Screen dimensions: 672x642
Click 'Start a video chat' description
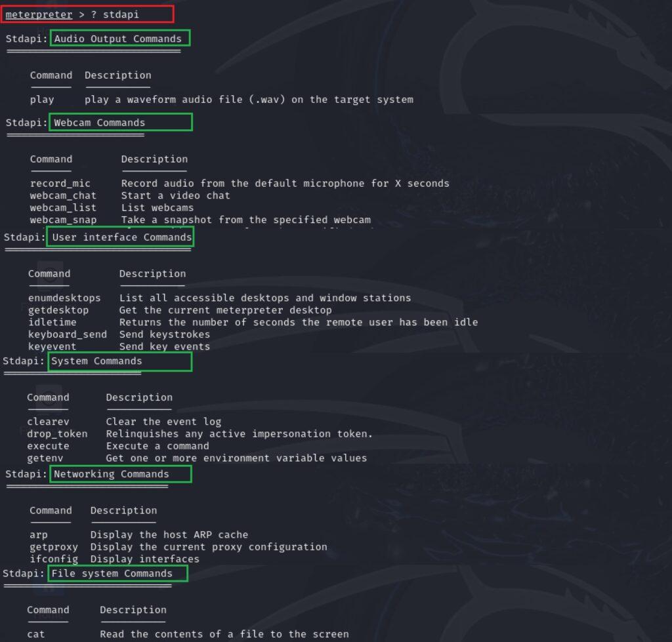(176, 195)
